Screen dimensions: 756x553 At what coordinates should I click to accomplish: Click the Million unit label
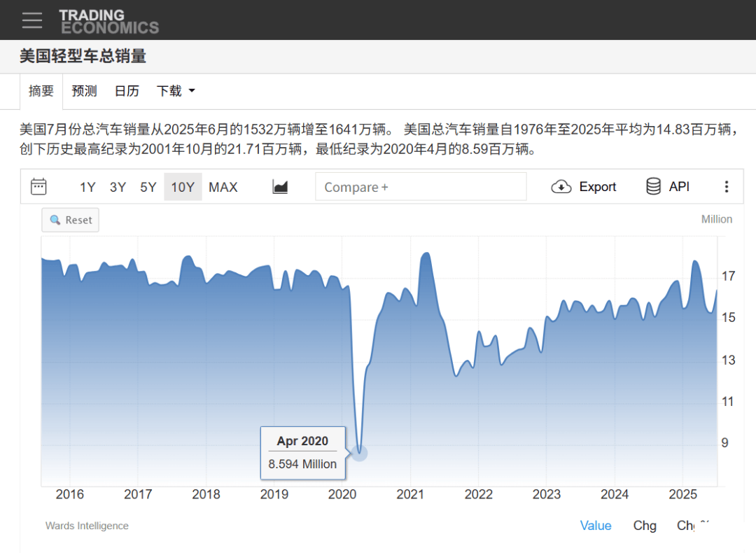point(717,219)
